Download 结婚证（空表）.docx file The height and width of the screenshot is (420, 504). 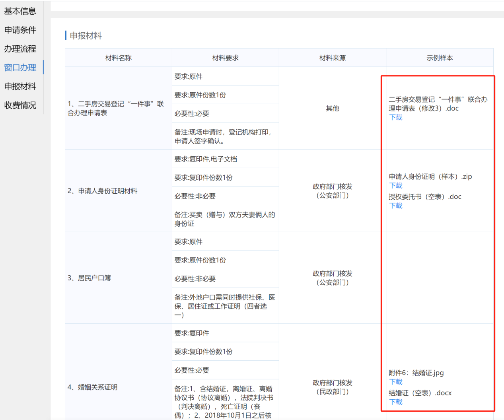pyautogui.click(x=396, y=402)
